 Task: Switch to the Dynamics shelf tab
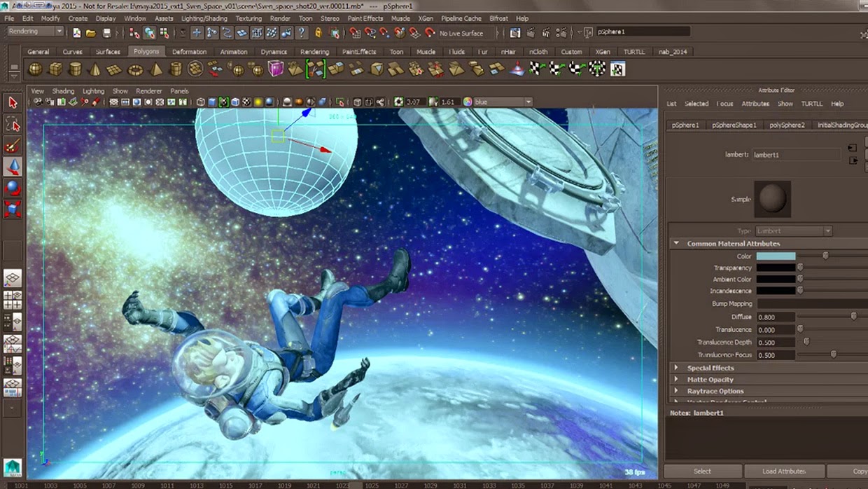[274, 51]
